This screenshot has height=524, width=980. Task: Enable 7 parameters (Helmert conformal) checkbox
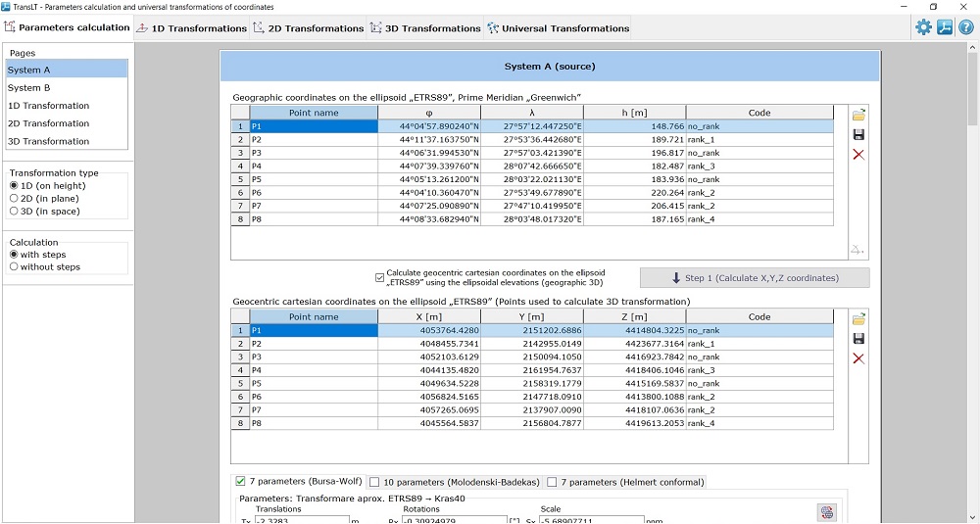point(552,482)
